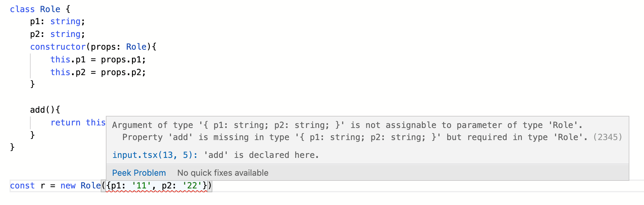
Task: Click the error code (2345) in tooltip
Action: [x=608, y=137]
